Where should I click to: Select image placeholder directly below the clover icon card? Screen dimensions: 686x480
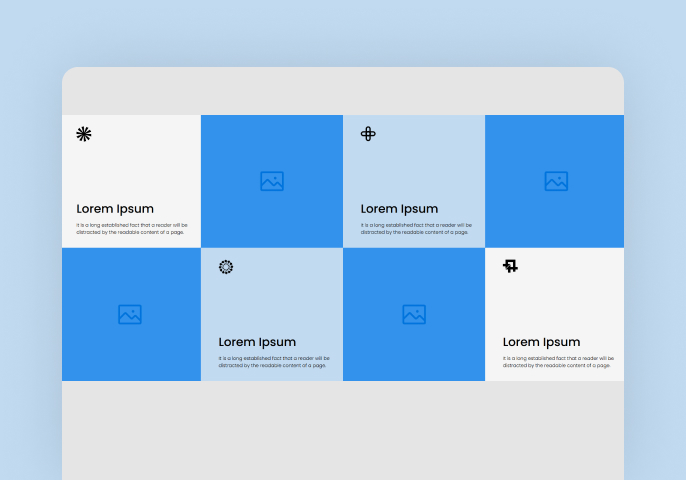coord(414,314)
